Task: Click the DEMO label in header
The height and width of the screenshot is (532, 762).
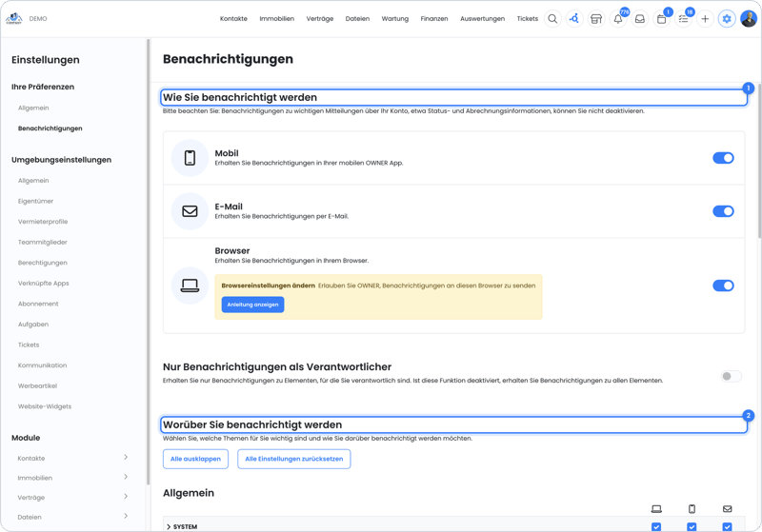Action: (x=38, y=19)
